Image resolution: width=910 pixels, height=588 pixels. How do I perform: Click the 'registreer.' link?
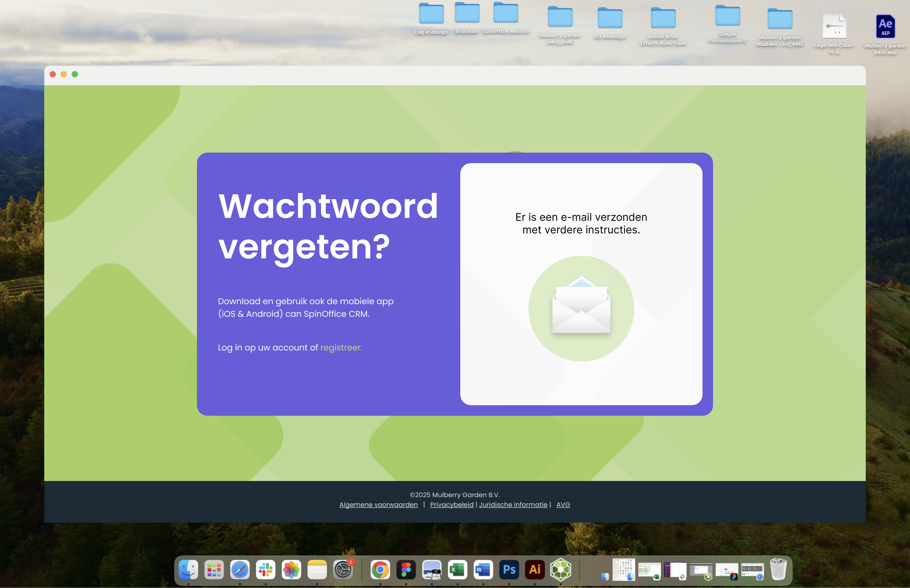[341, 347]
